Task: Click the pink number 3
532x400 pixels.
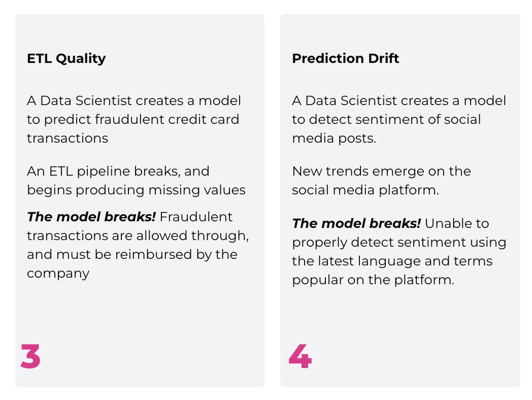Action: tap(30, 356)
